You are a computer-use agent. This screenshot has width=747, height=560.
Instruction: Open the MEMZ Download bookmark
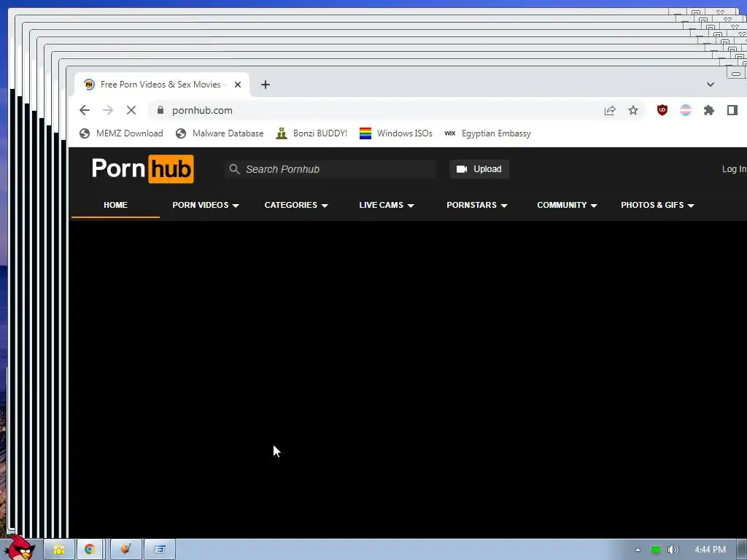tap(121, 133)
